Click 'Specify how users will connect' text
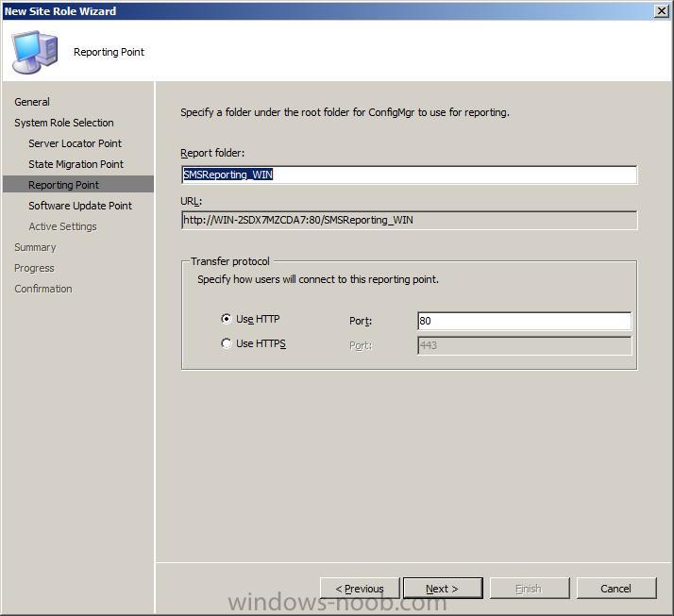Screen dimensions: 674x616 (318, 279)
